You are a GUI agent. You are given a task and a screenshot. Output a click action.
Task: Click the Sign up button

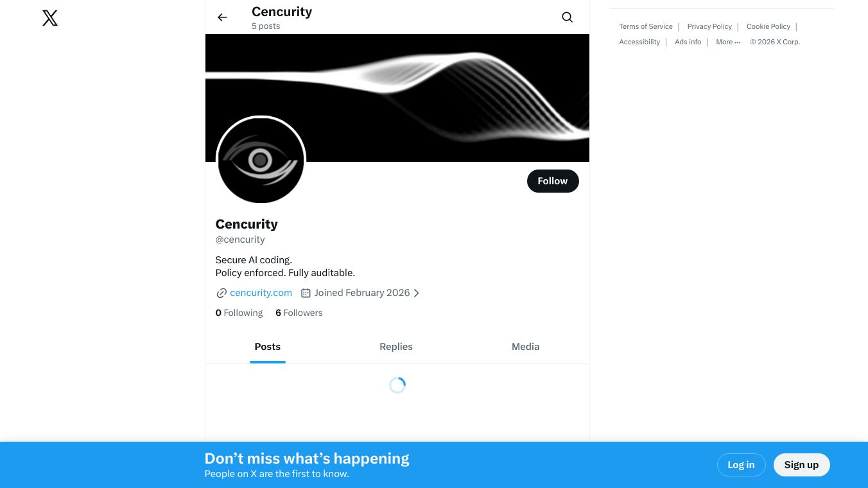click(801, 464)
